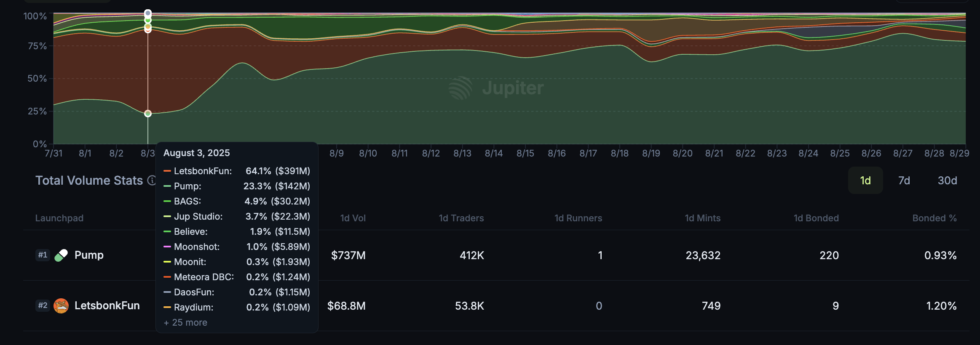
Task: Click the '8/3' date label on chart axis
Action: 148,153
